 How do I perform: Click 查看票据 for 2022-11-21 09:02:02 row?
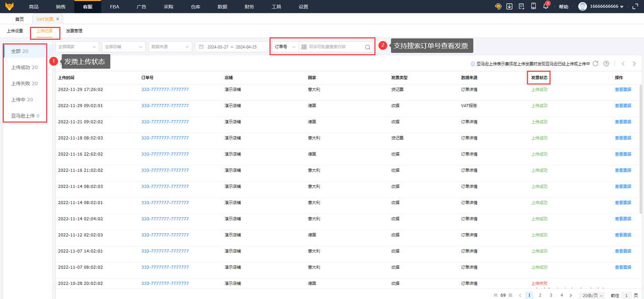tap(623, 122)
